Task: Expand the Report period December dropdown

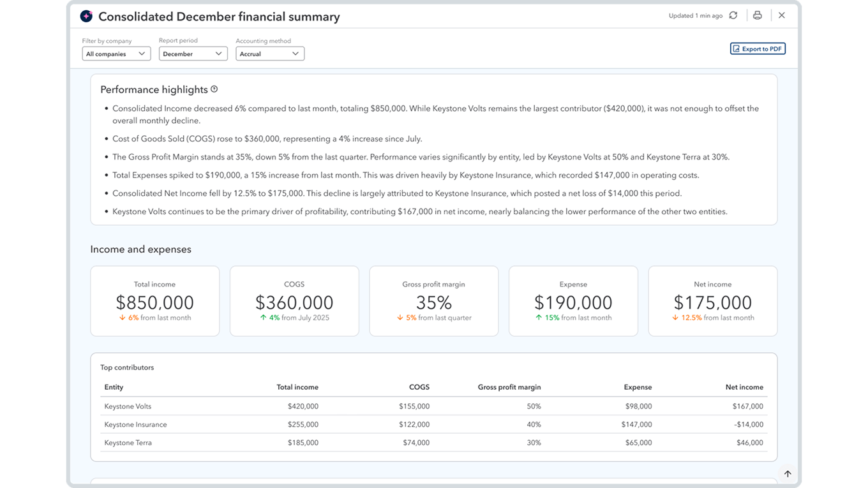Action: click(x=193, y=54)
